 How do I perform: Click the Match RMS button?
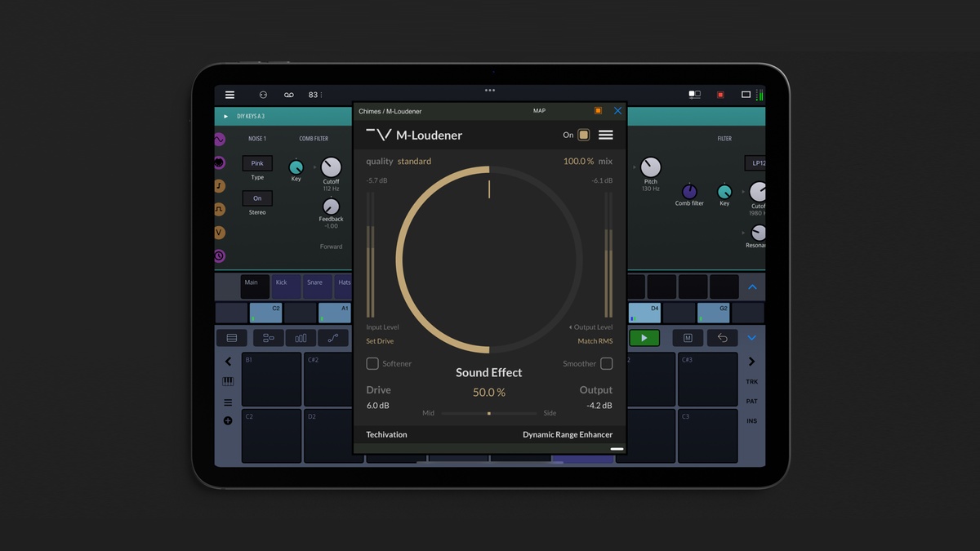[x=595, y=341]
